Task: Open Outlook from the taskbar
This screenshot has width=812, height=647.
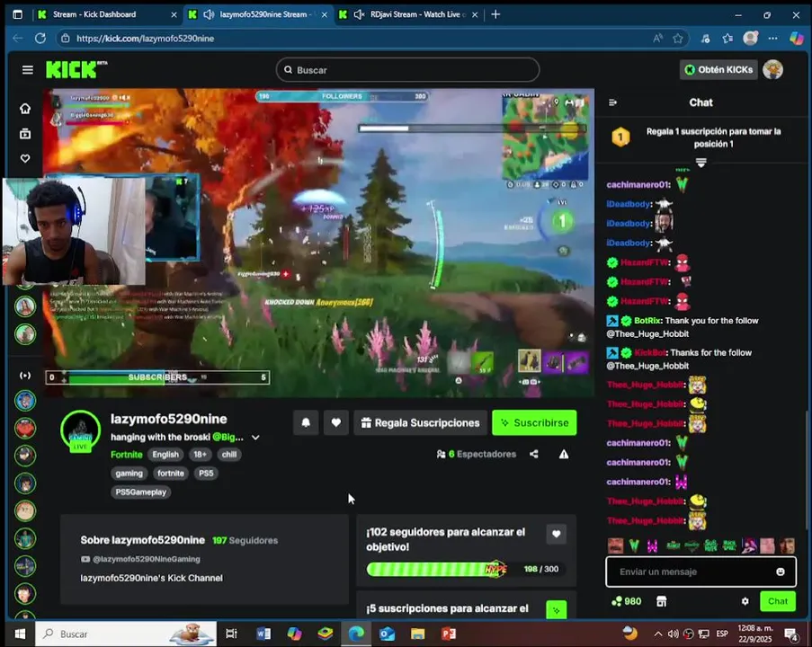Action: tap(387, 634)
